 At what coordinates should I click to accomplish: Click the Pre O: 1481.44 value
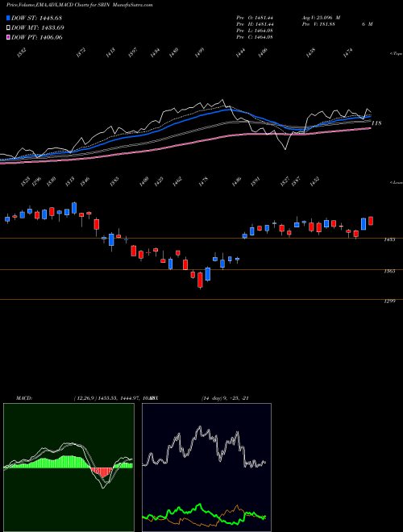click(x=255, y=18)
